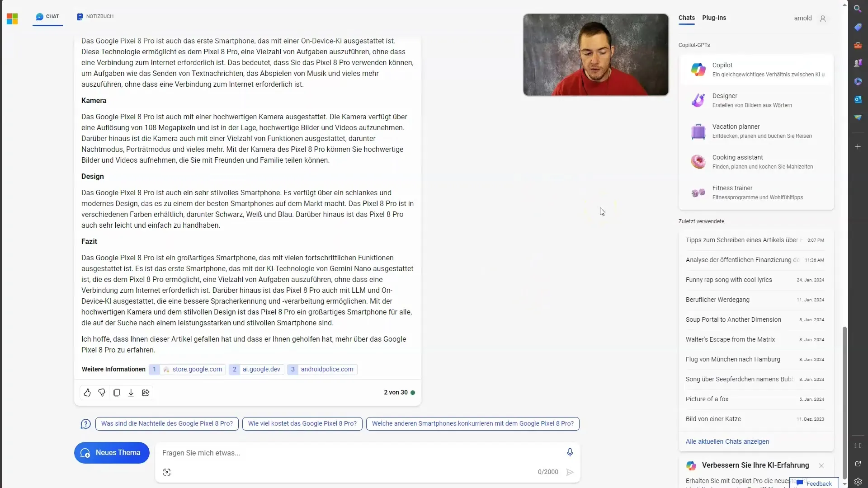
Task: Click the Notizbuch tab
Action: click(95, 16)
